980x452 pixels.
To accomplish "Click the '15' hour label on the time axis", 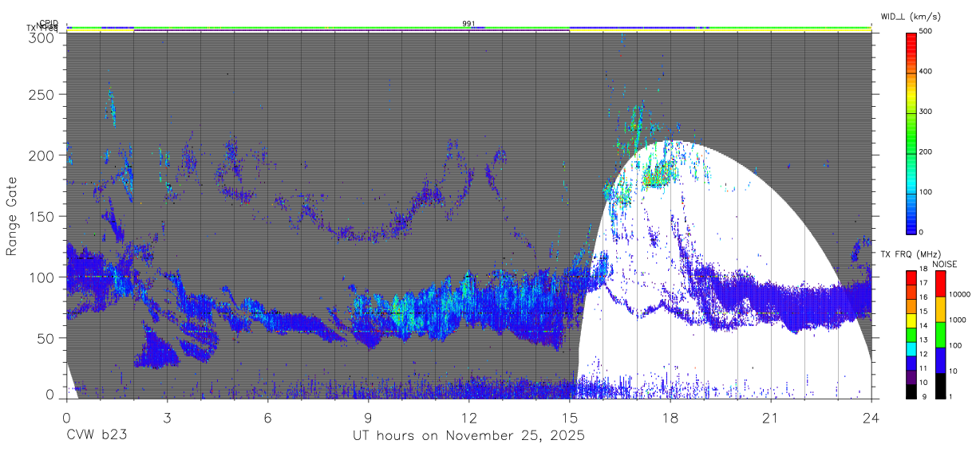I will point(570,418).
